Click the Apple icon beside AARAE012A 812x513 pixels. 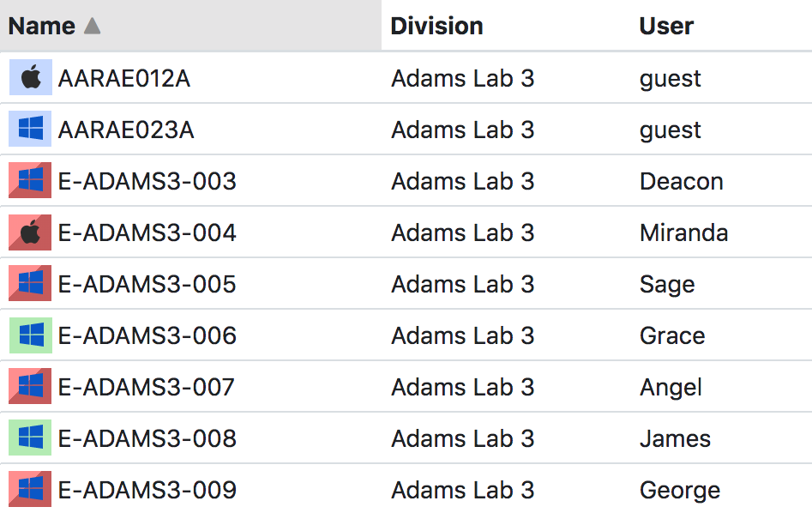pos(31,77)
